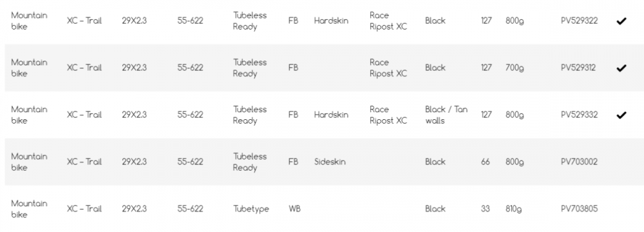Click the checkmark icon for PV529322
This screenshot has width=644, height=232.
point(621,21)
